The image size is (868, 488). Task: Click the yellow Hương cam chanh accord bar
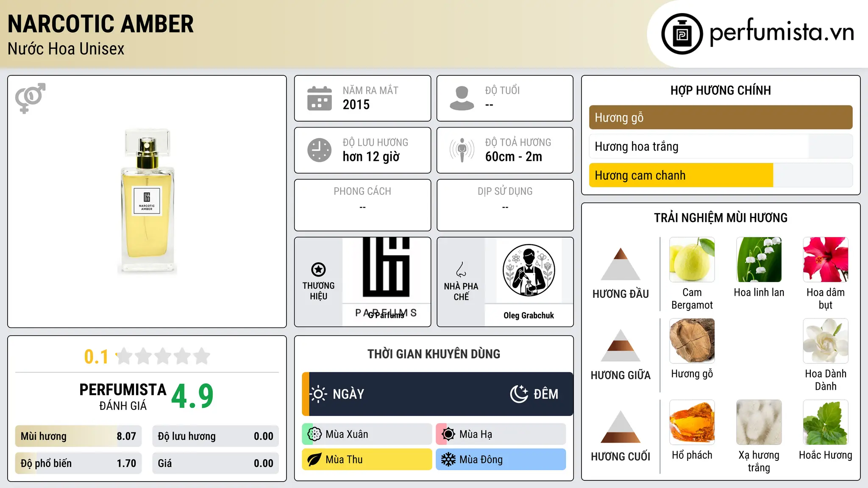pyautogui.click(x=721, y=175)
